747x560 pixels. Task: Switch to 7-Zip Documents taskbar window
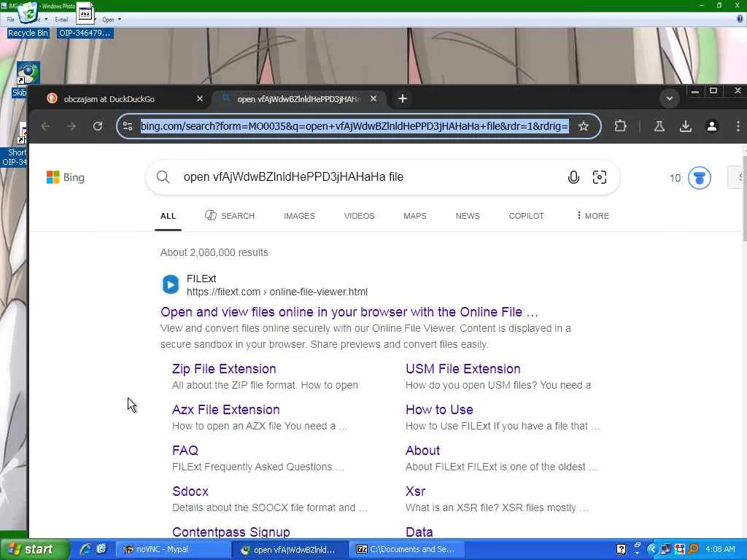[407, 550]
